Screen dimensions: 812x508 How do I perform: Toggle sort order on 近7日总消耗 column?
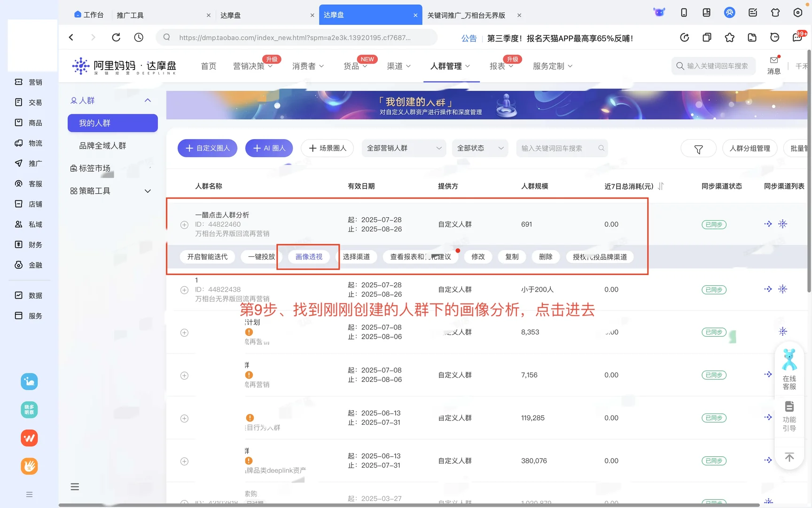click(x=661, y=186)
